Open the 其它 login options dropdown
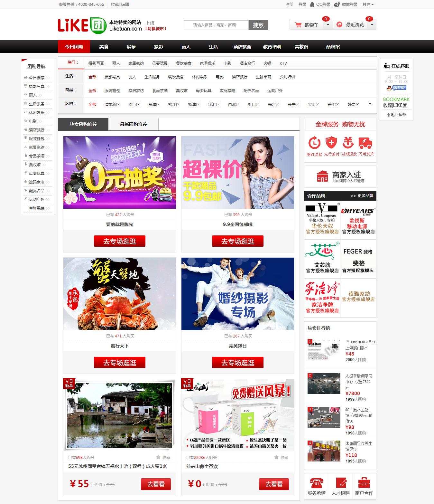 tap(368, 5)
